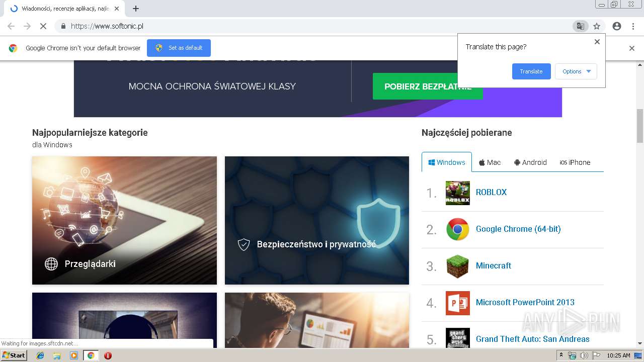Click the scrollbar down arrow
The width and height of the screenshot is (644, 362).
pos(640,344)
